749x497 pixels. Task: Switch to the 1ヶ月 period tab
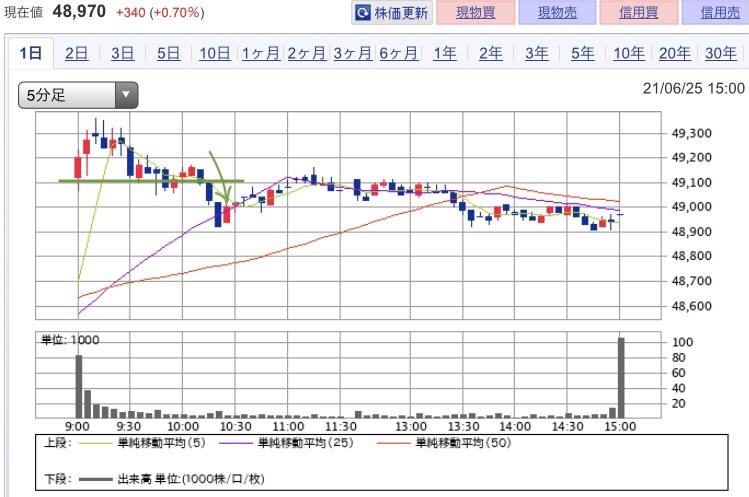[x=261, y=53]
